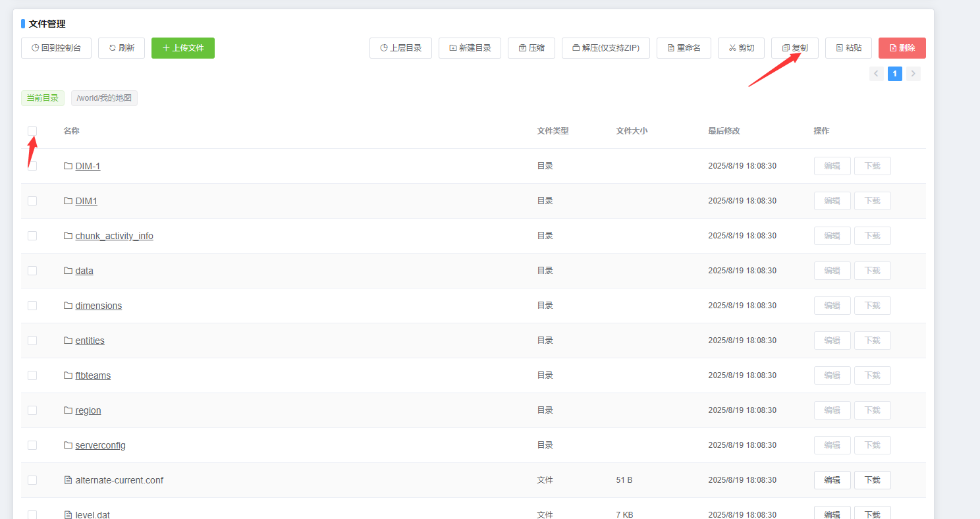The image size is (980, 519).
Task: Rename the selected file
Action: tap(684, 48)
